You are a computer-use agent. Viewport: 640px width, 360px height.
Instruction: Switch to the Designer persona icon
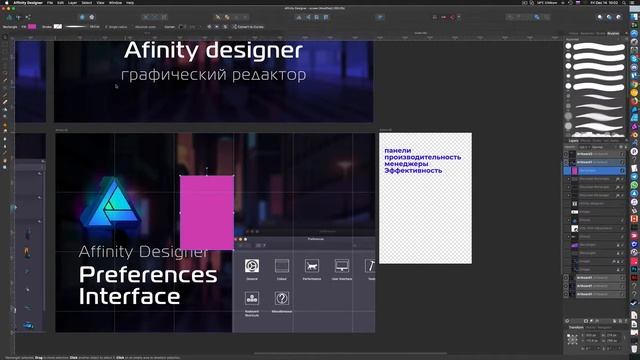point(9,17)
